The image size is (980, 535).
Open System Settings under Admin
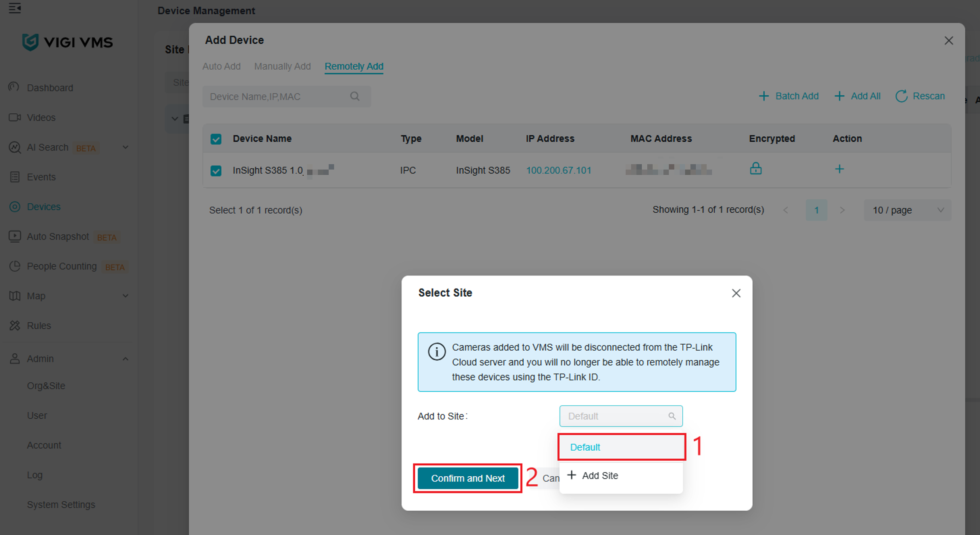point(61,505)
